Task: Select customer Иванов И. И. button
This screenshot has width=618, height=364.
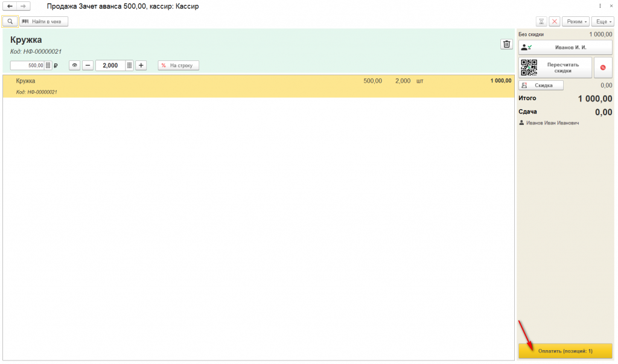Action: 565,47
